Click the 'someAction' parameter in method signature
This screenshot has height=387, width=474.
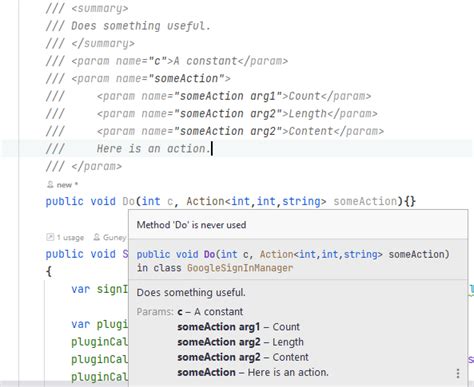pos(365,201)
